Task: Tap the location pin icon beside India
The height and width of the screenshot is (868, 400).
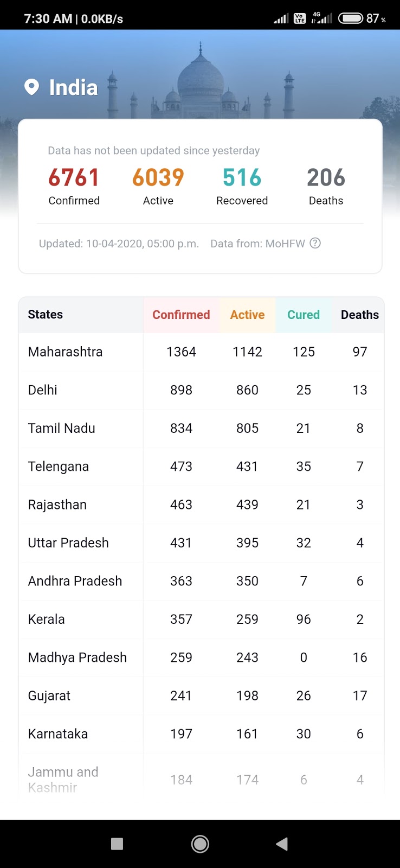Action: click(32, 87)
